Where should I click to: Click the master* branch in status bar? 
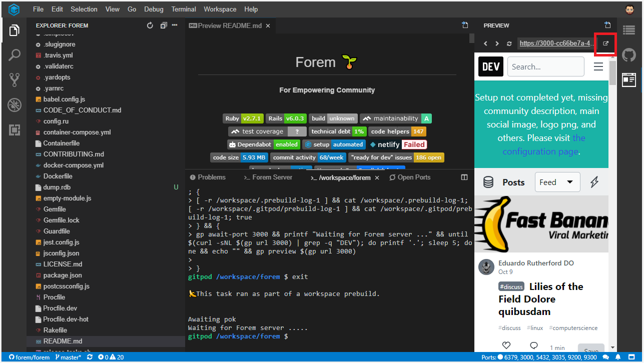69,357
